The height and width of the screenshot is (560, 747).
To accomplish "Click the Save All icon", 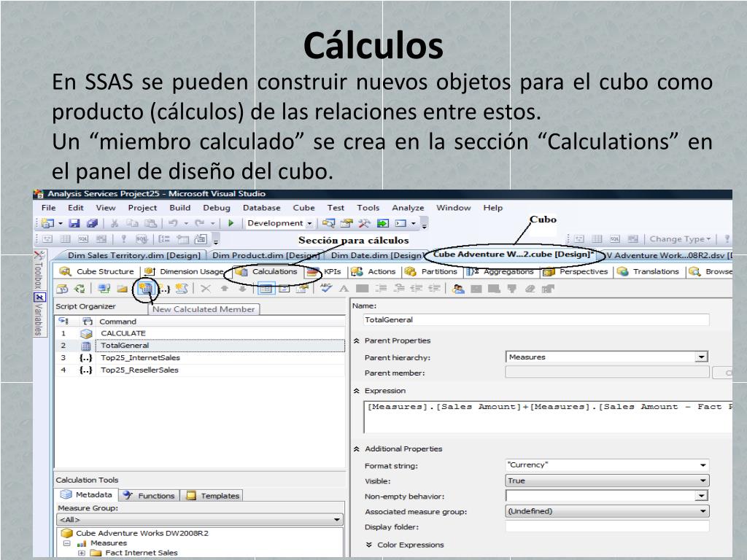I will [92, 223].
